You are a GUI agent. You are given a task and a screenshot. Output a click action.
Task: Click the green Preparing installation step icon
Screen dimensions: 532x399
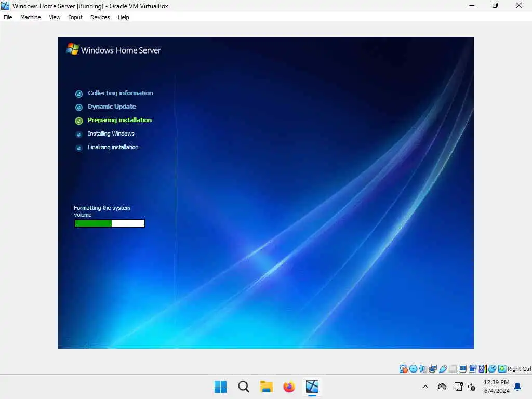click(x=79, y=121)
